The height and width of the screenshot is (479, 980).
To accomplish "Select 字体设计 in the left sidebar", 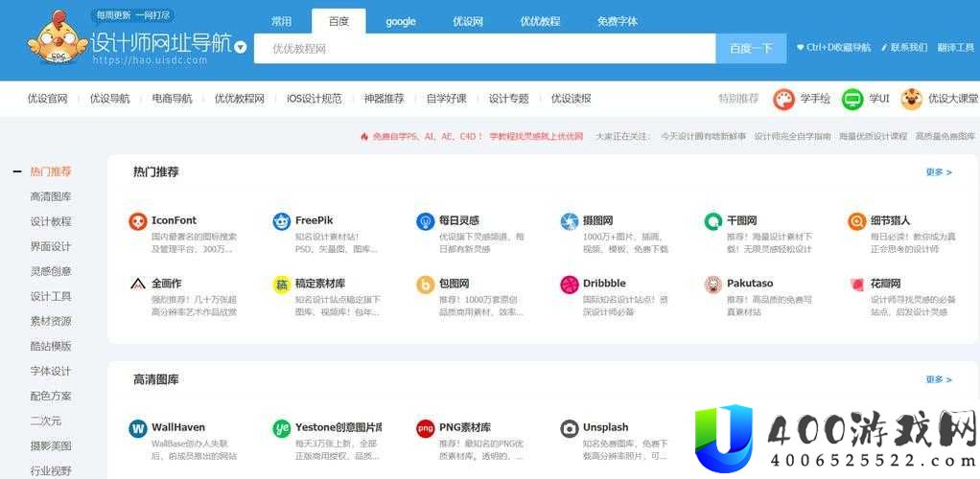I will click(x=51, y=372).
